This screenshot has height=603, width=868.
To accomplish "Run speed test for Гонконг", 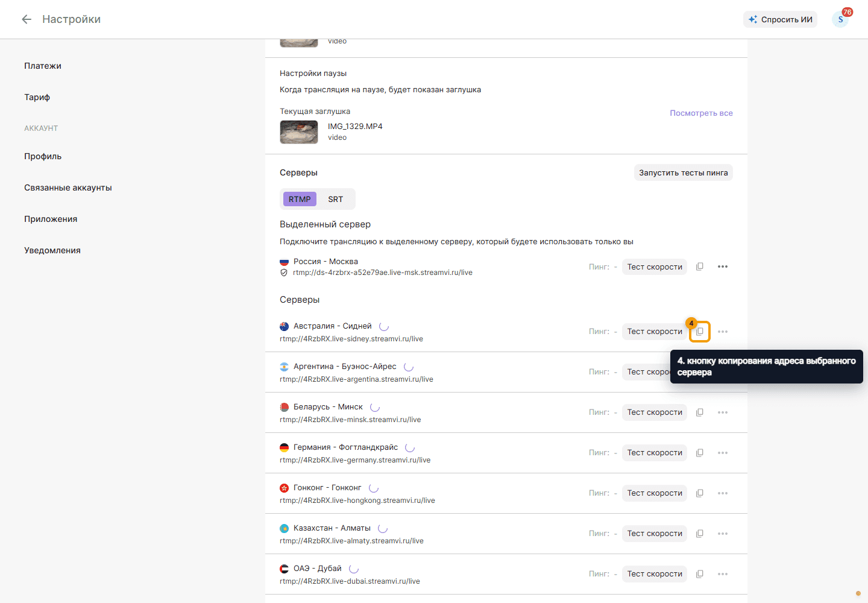I will [x=655, y=493].
